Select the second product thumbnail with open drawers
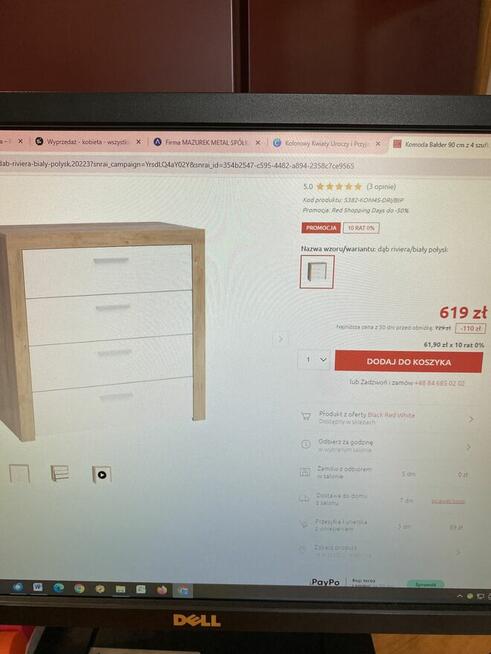 coord(60,473)
